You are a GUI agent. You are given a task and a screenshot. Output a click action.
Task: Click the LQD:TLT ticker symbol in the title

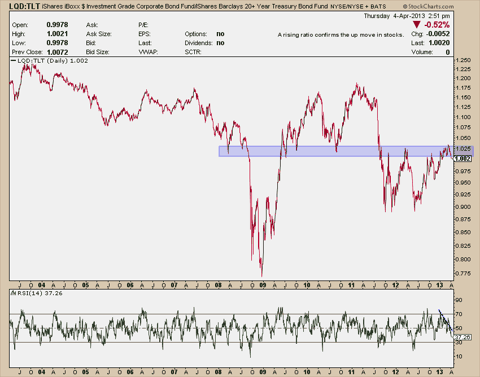pyautogui.click(x=24, y=6)
